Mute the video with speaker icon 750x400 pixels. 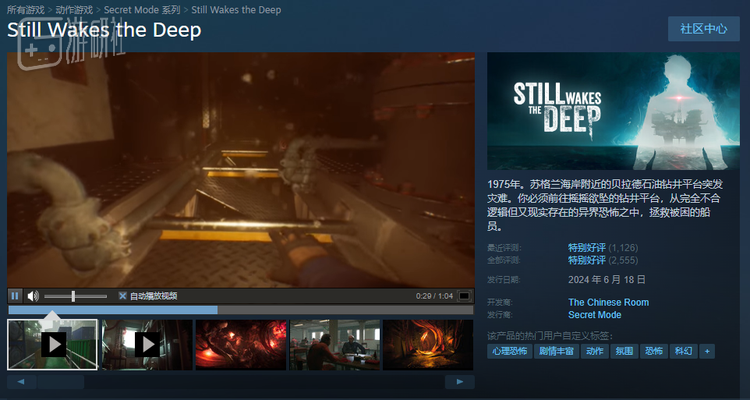coord(33,296)
